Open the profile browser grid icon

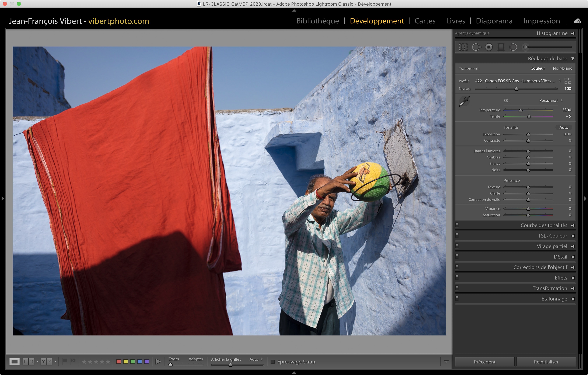coord(568,81)
